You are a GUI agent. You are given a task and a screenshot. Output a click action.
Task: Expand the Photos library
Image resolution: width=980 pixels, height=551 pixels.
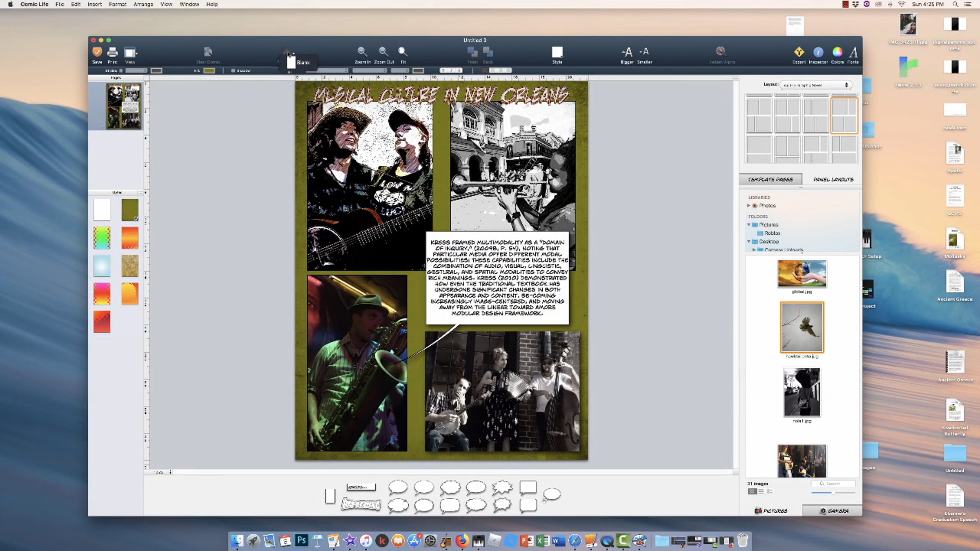point(749,206)
